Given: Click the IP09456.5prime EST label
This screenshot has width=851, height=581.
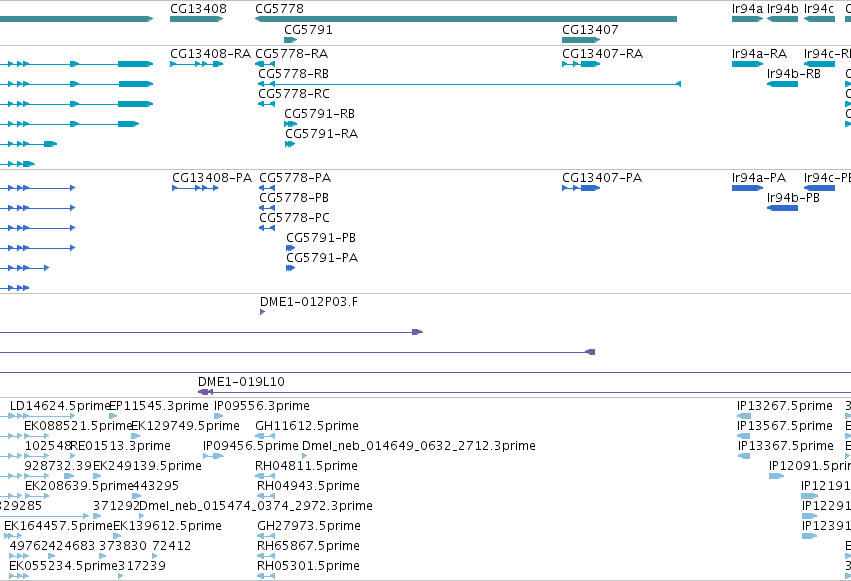Looking at the screenshot, I should point(251,446).
